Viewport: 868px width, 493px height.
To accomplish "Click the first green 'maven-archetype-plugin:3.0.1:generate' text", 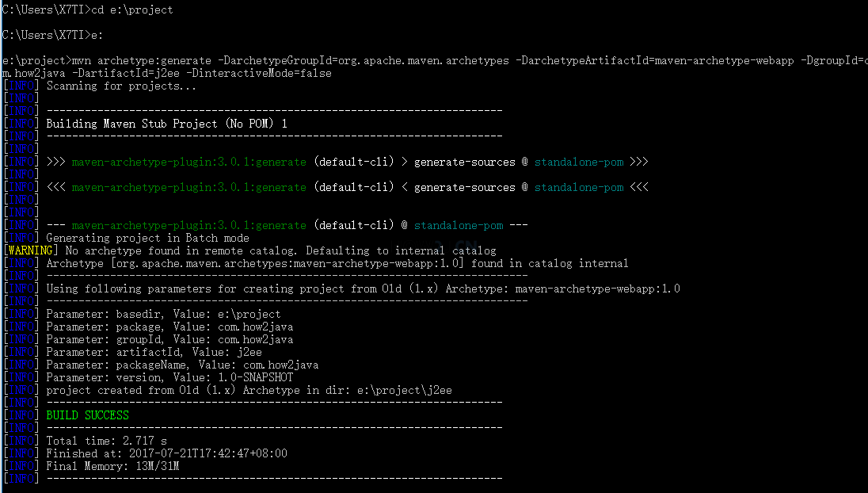I will pos(188,162).
